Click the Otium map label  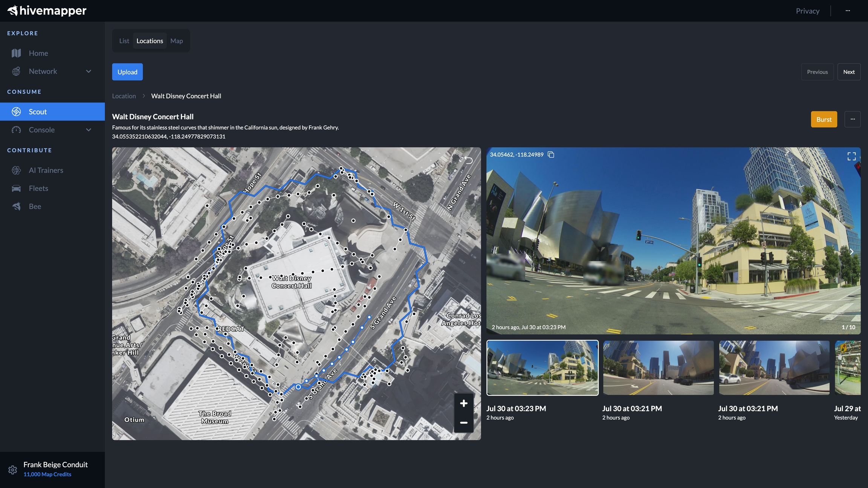(134, 419)
